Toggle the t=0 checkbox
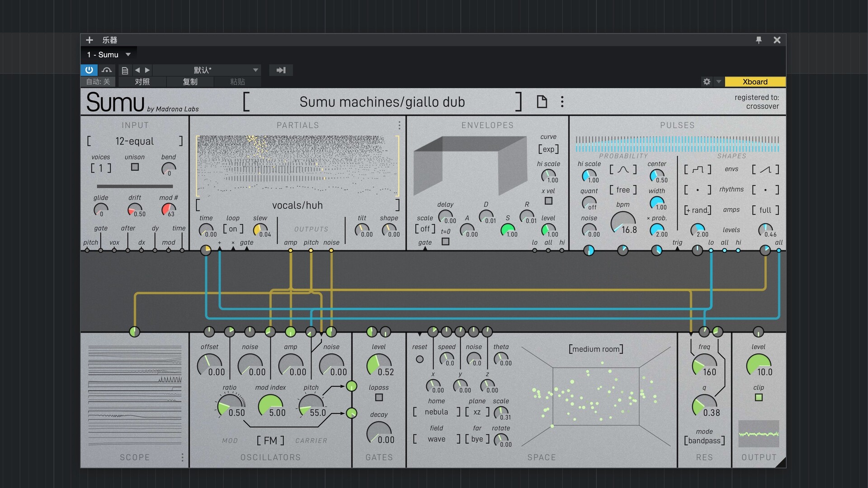The width and height of the screenshot is (868, 488). point(445,242)
